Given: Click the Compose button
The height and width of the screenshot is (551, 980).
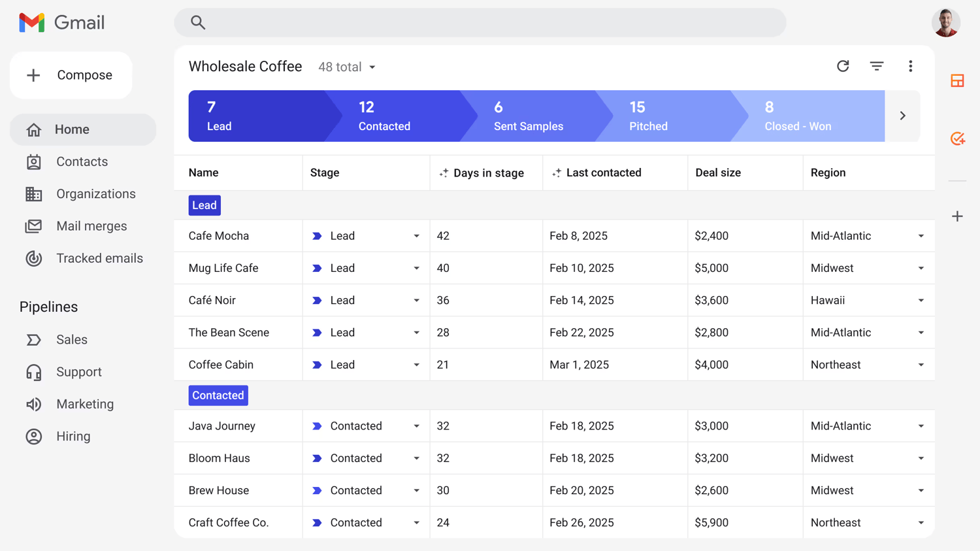Looking at the screenshot, I should (x=71, y=75).
